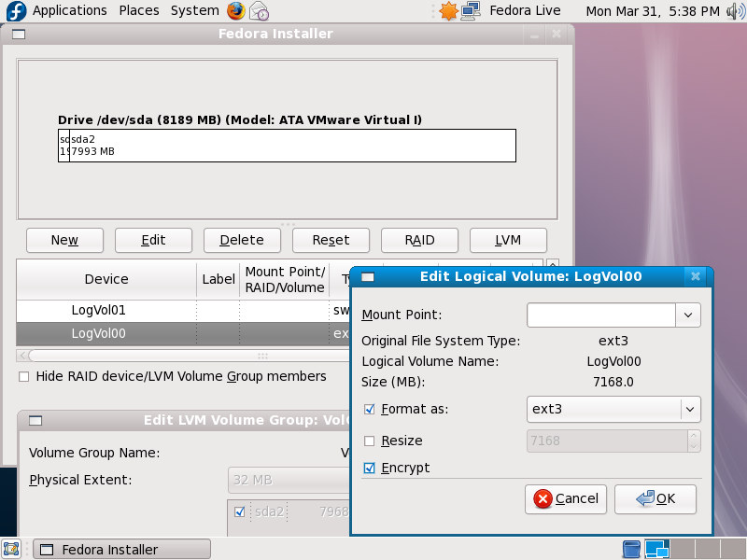Click the Reset button
The height and width of the screenshot is (560, 747).
click(x=331, y=240)
